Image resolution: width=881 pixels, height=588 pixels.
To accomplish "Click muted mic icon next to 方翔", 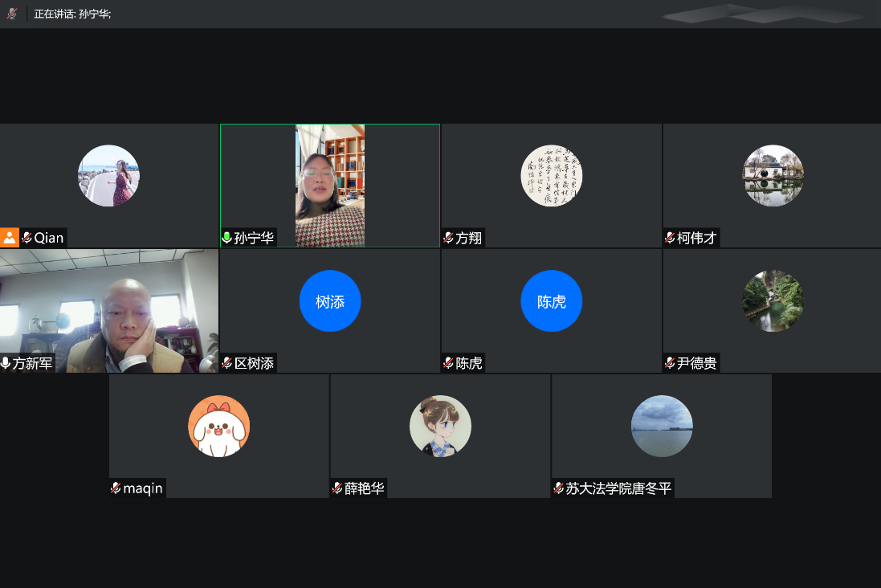I will click(448, 238).
